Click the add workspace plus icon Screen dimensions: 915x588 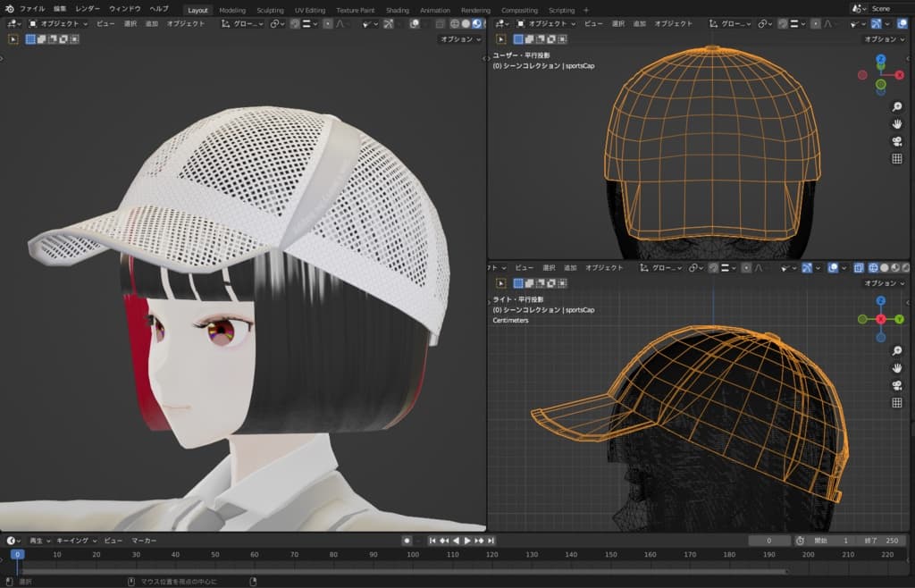(586, 10)
